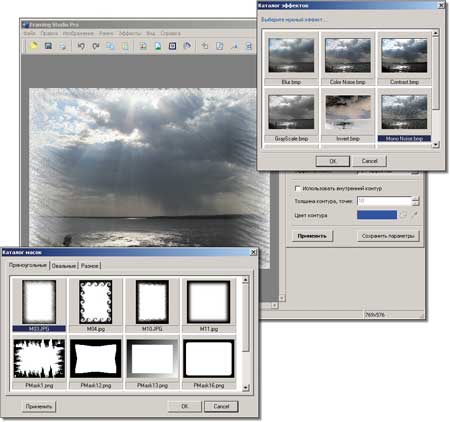Screen dimensions: 450x422
Task: Undo the last action in Framing Studio Pro
Action: click(x=81, y=46)
